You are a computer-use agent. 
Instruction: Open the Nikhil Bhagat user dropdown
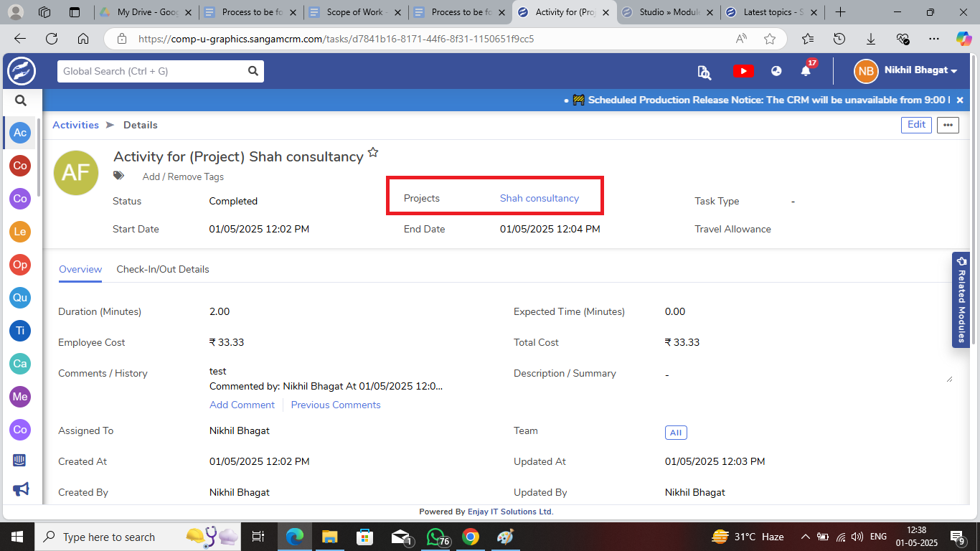click(x=921, y=70)
